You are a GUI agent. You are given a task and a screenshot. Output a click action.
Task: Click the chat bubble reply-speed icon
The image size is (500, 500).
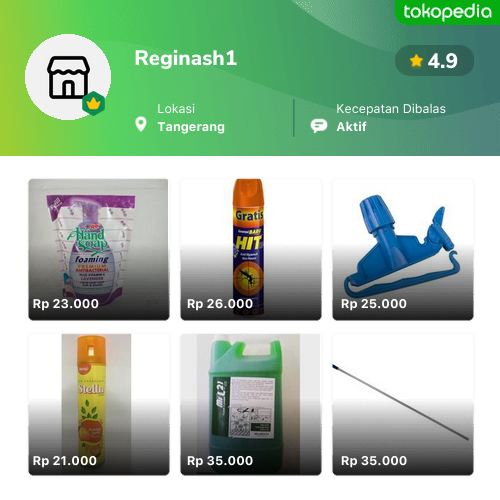coord(319,126)
